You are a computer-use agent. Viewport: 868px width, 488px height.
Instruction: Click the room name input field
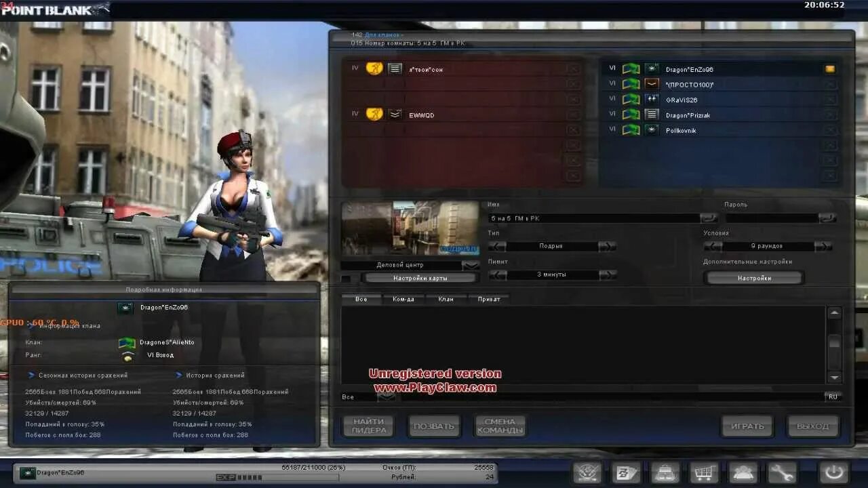click(x=594, y=218)
